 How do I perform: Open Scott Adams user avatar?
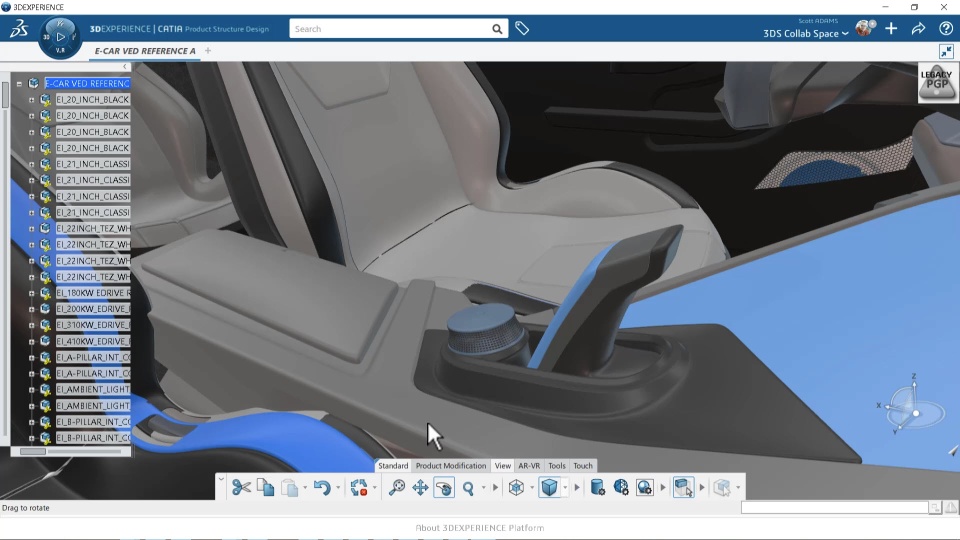click(x=865, y=28)
